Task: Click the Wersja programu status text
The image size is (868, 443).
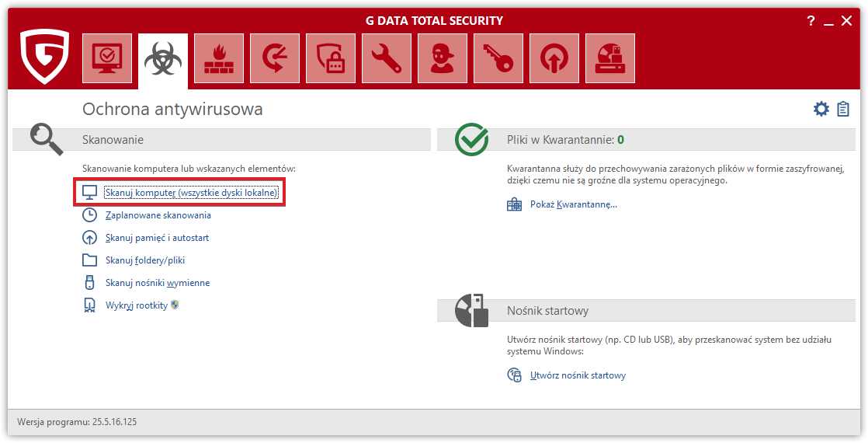Action: pyautogui.click(x=77, y=422)
